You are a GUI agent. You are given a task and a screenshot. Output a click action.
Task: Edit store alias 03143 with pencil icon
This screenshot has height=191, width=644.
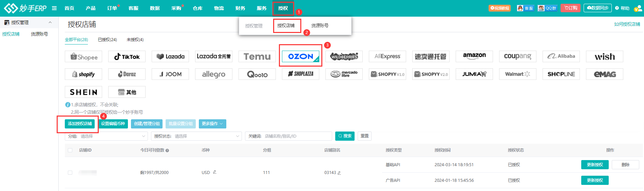coord(339,173)
